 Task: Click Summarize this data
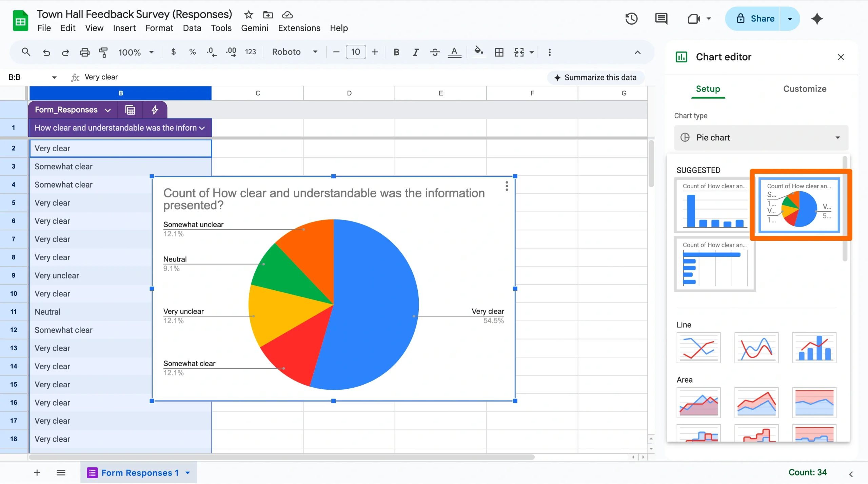pyautogui.click(x=596, y=77)
